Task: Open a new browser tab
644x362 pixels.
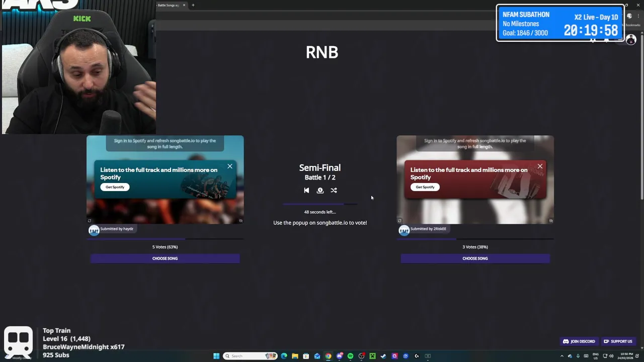Action: (193, 5)
